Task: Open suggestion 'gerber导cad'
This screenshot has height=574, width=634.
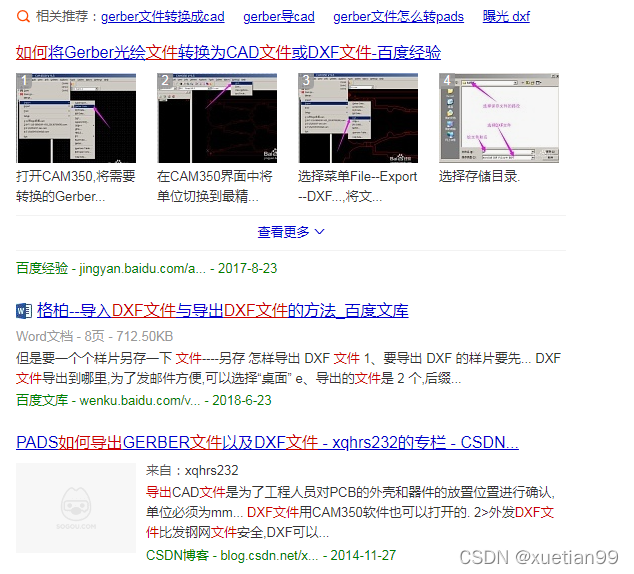Action: click(279, 17)
